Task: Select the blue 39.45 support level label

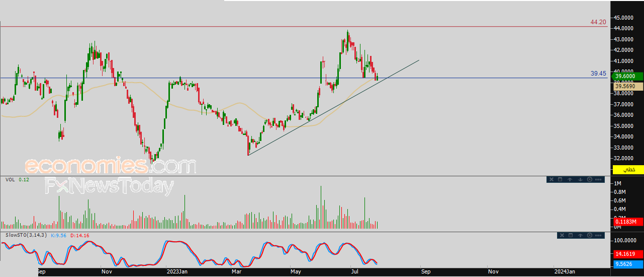Action: click(598, 73)
